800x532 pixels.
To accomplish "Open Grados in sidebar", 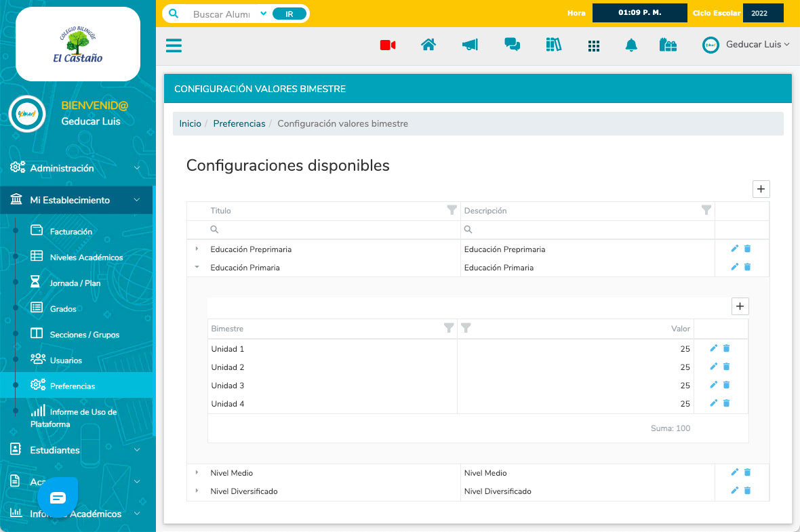I will point(63,309).
